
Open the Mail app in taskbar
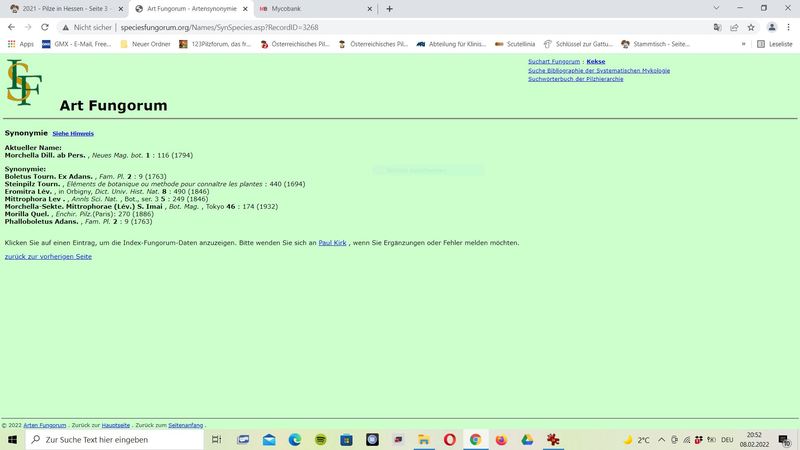(x=269, y=440)
